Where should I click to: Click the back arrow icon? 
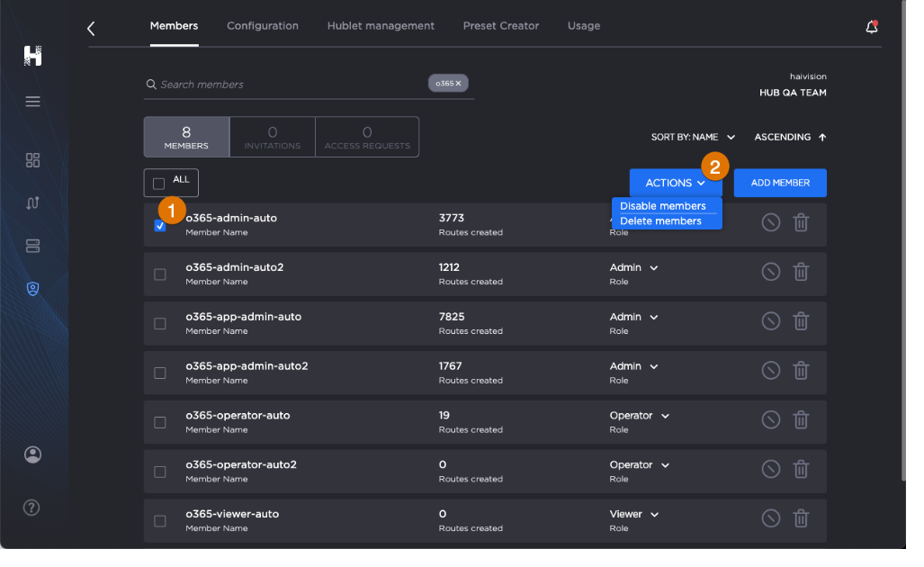pos(91,29)
